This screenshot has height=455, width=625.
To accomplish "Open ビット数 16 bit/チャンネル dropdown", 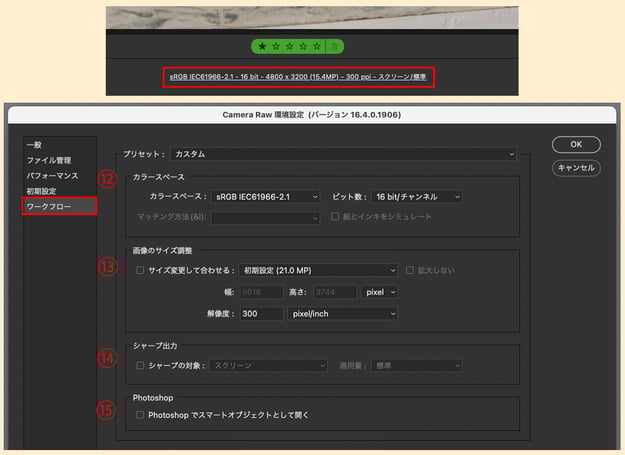I will click(x=417, y=197).
